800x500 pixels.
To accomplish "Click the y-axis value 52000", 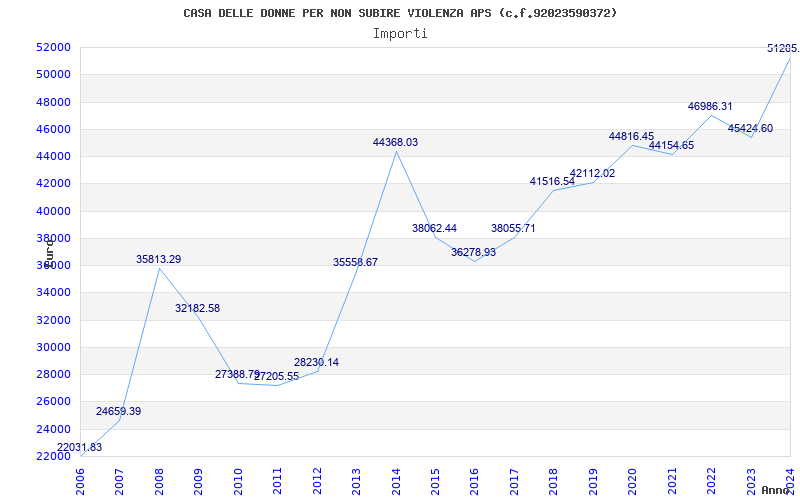I will tap(53, 47).
